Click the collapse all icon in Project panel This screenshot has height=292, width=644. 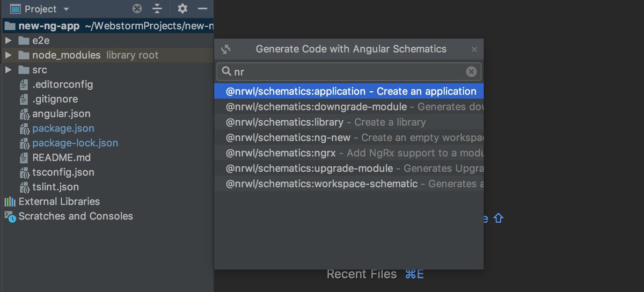pyautogui.click(x=157, y=9)
